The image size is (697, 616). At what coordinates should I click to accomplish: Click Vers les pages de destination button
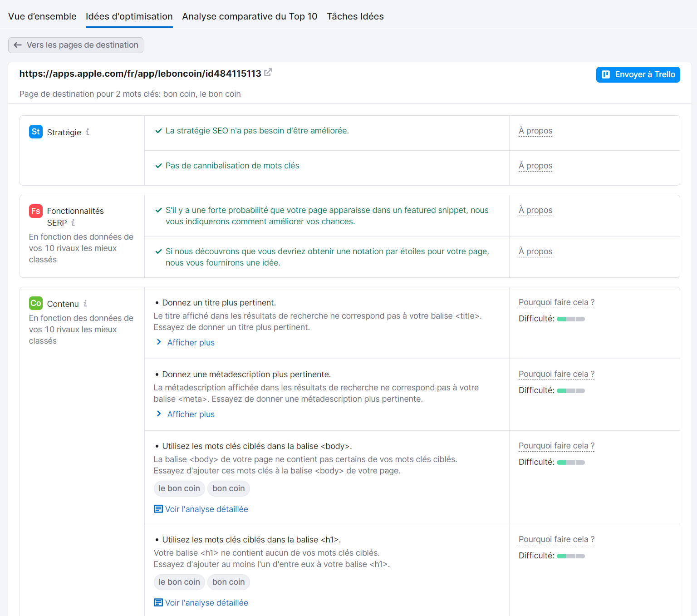76,45
